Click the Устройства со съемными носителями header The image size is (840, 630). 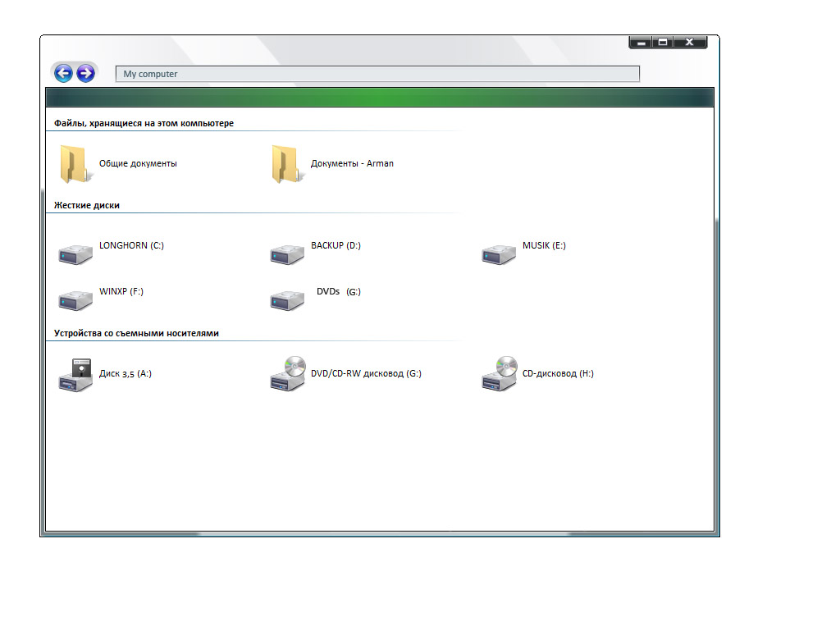[x=136, y=333]
